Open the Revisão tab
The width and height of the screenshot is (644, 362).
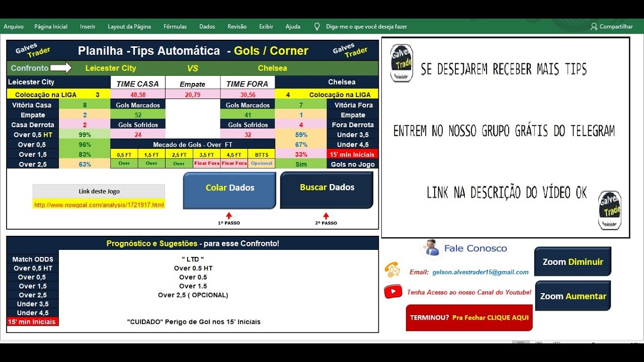click(237, 27)
